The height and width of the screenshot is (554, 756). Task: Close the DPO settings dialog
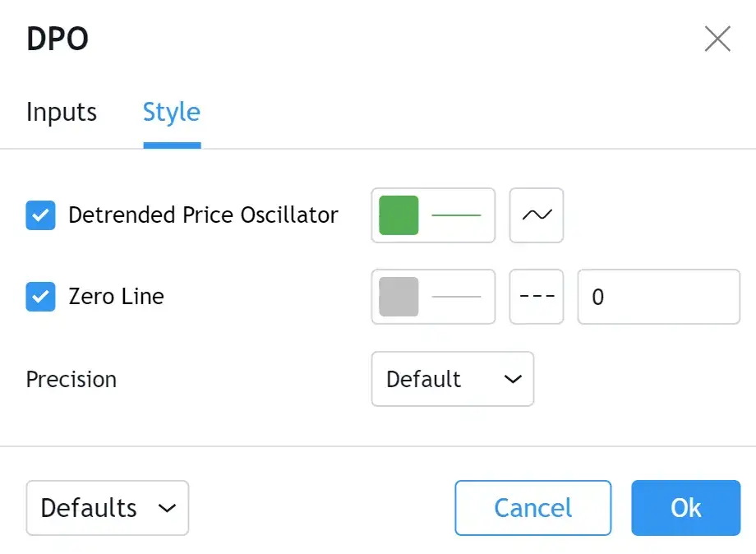pyautogui.click(x=717, y=39)
